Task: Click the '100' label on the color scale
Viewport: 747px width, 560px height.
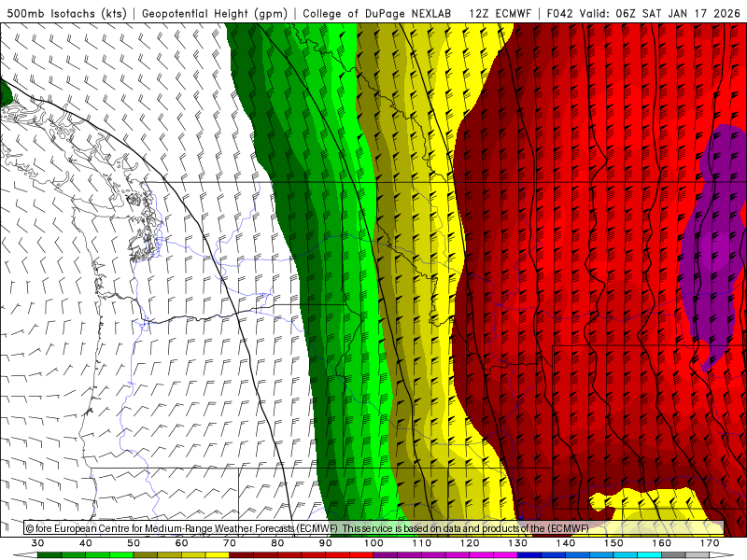Action: point(373,543)
